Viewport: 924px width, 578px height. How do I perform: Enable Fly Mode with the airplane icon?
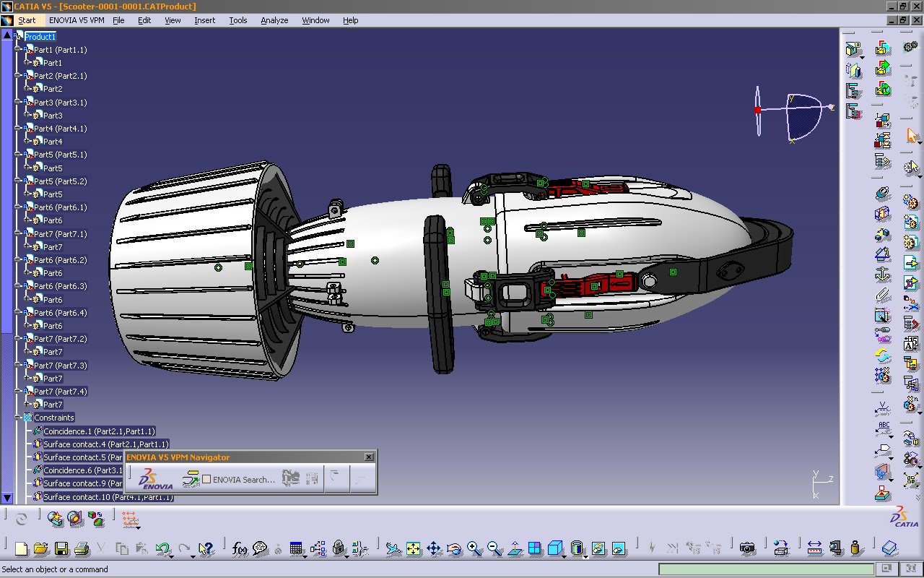(394, 547)
